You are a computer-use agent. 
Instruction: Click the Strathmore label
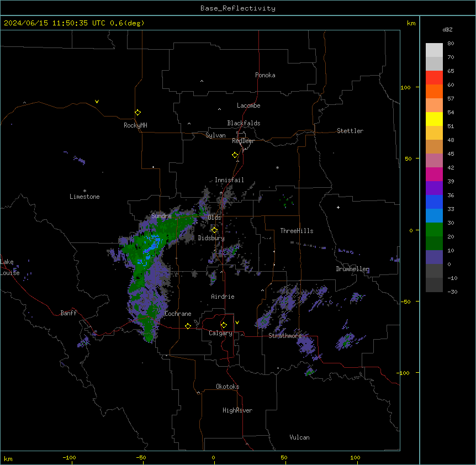click(285, 336)
